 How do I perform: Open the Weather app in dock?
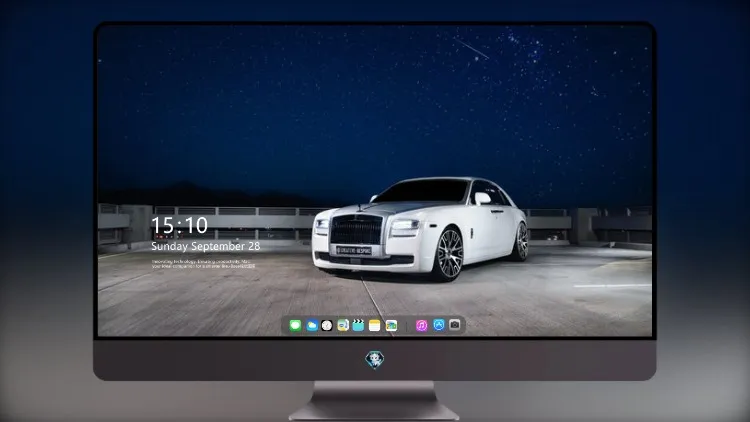(x=311, y=326)
